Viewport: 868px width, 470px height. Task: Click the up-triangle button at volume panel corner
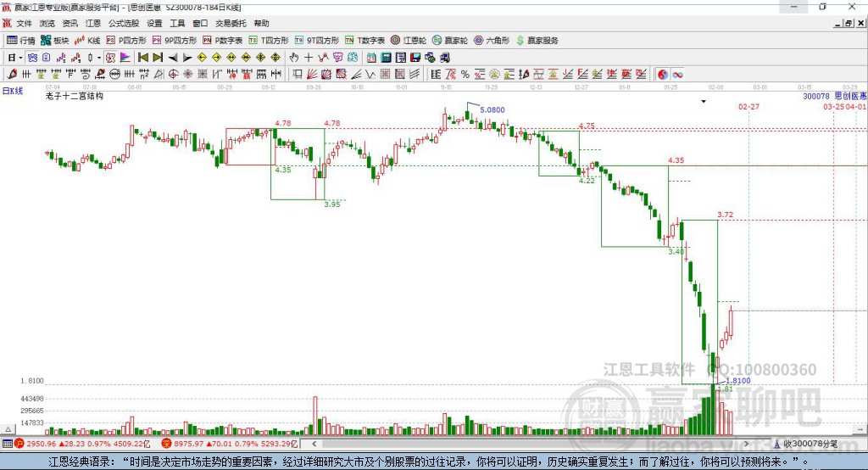click(x=8, y=429)
